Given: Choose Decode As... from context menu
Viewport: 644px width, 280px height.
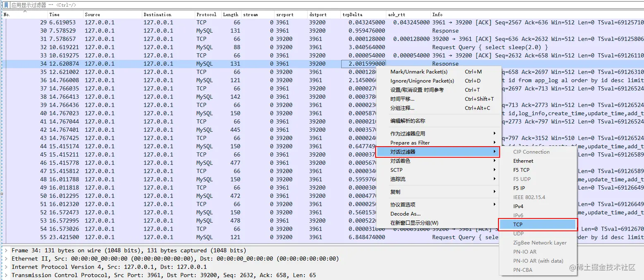Looking at the screenshot, I should (x=438, y=214).
